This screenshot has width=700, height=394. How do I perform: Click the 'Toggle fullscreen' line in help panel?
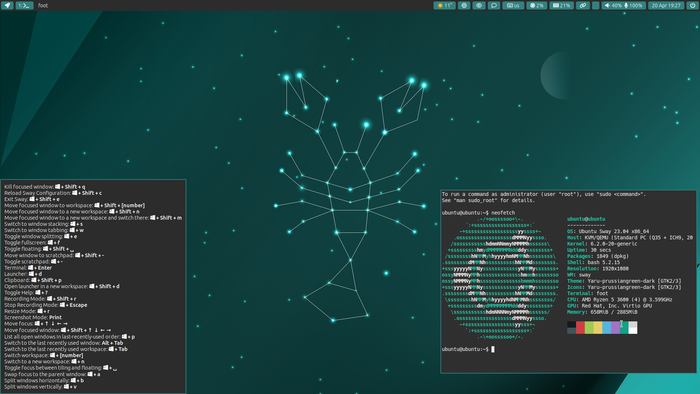(x=32, y=243)
